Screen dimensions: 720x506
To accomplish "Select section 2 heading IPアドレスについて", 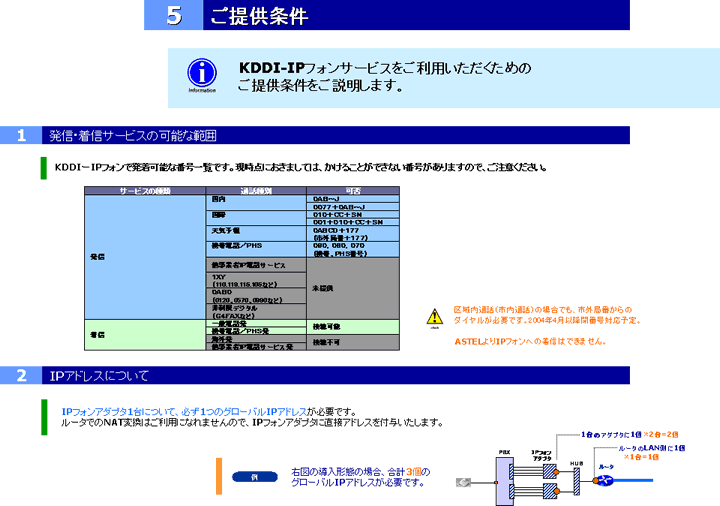I will [99, 376].
